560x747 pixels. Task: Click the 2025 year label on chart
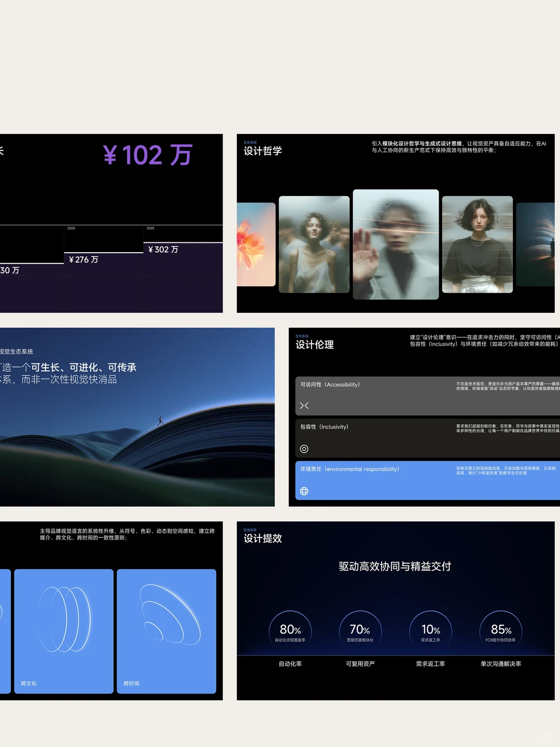150,228
